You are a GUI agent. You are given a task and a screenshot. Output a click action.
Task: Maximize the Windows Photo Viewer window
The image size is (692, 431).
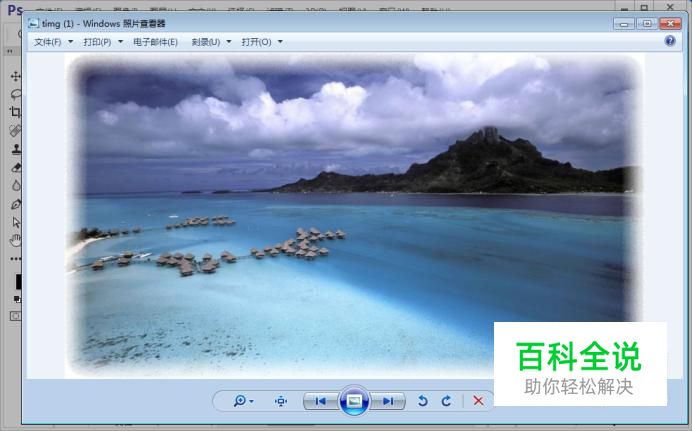[647, 24]
